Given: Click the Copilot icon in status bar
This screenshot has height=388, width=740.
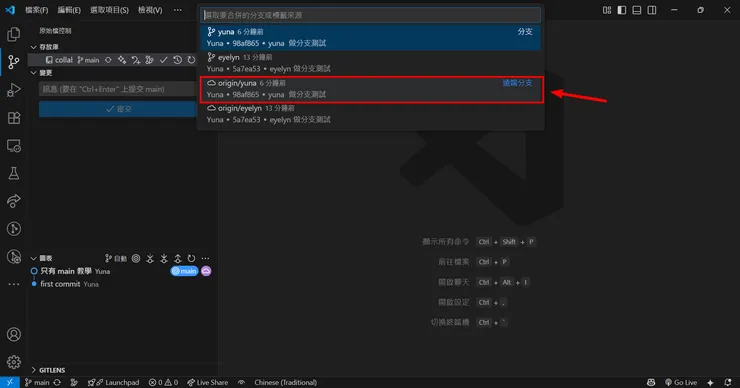Looking at the screenshot, I should (651, 382).
